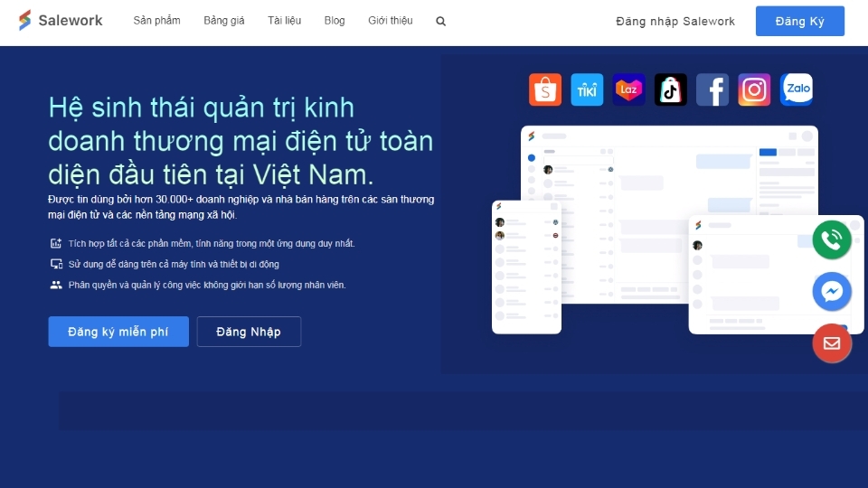Open the search magnifier icon
The image size is (868, 488).
[440, 21]
